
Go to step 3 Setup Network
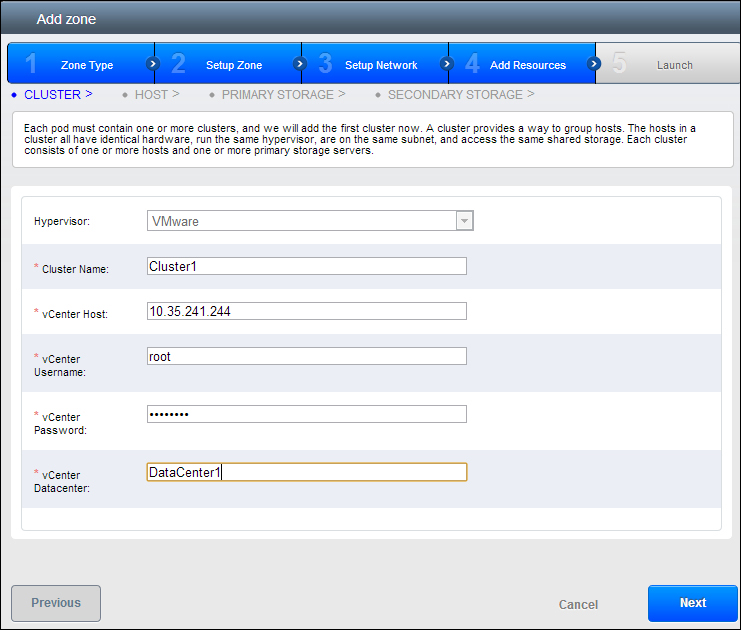375,64
